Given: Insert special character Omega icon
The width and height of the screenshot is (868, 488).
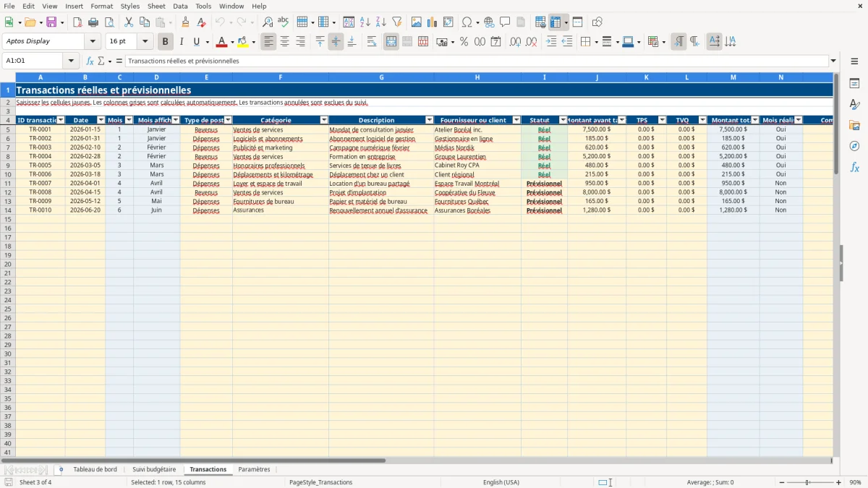Looking at the screenshot, I should click(467, 22).
